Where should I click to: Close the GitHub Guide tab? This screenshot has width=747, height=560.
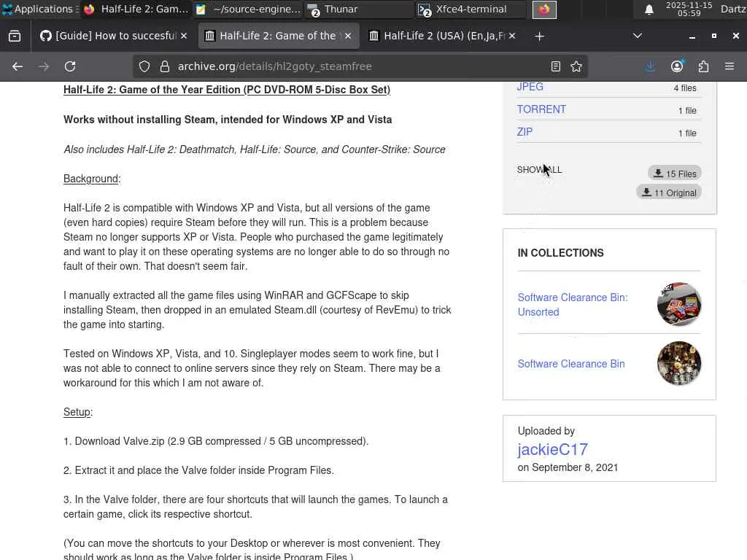[184, 36]
